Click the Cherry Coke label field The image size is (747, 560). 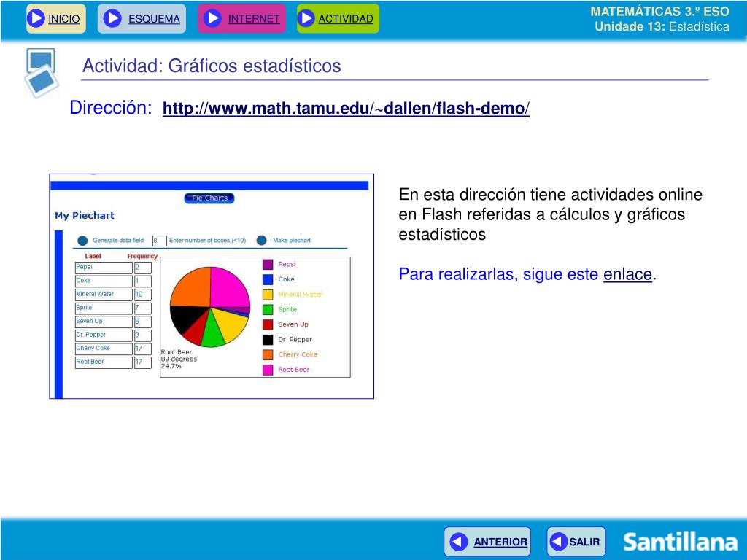[104, 349]
